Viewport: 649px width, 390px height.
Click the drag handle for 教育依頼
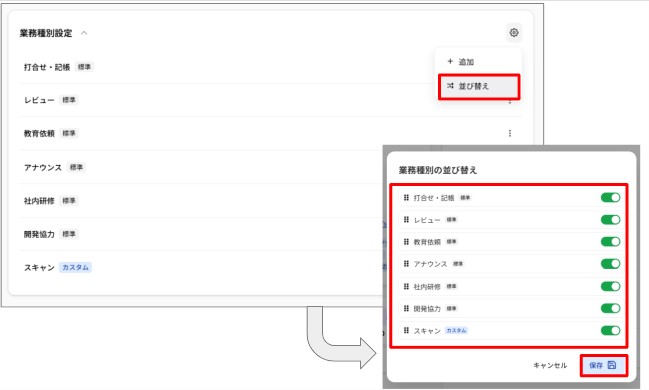(x=406, y=242)
